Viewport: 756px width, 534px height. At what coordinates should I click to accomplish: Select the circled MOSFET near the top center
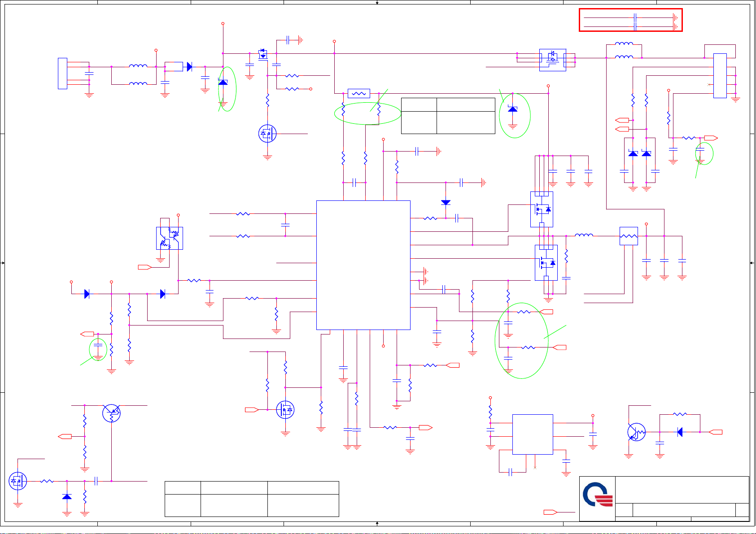267,134
